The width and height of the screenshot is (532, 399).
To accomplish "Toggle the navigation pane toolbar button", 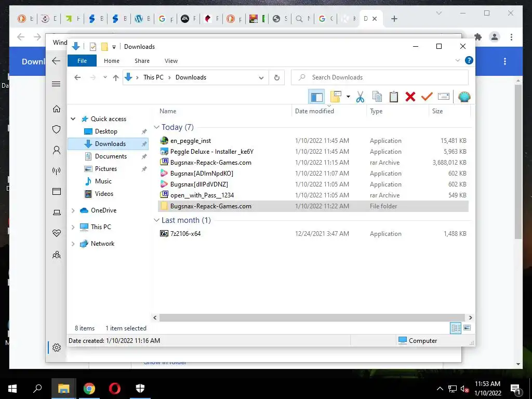I will pos(316,97).
